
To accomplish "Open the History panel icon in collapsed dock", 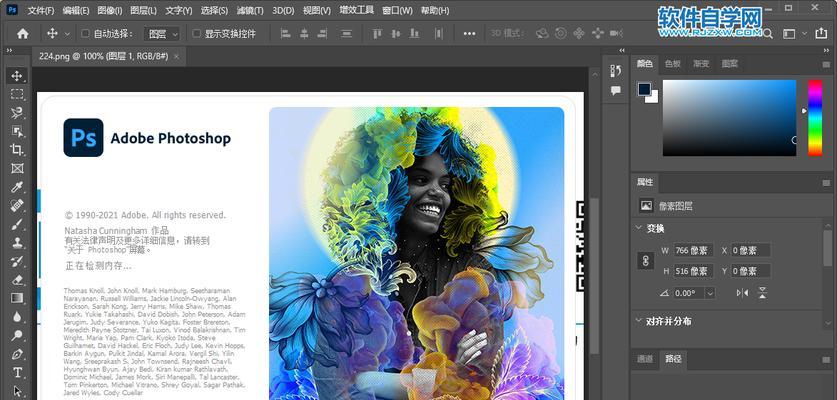I will pyautogui.click(x=615, y=70).
